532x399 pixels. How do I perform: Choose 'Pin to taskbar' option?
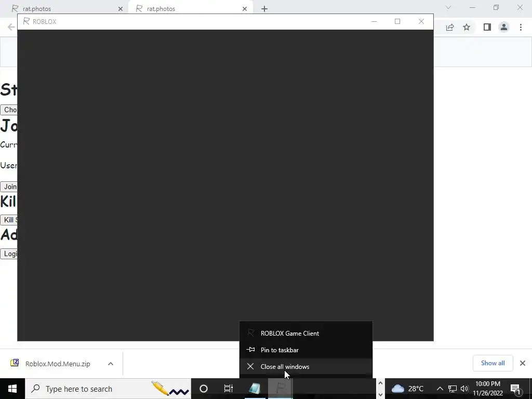point(305,350)
